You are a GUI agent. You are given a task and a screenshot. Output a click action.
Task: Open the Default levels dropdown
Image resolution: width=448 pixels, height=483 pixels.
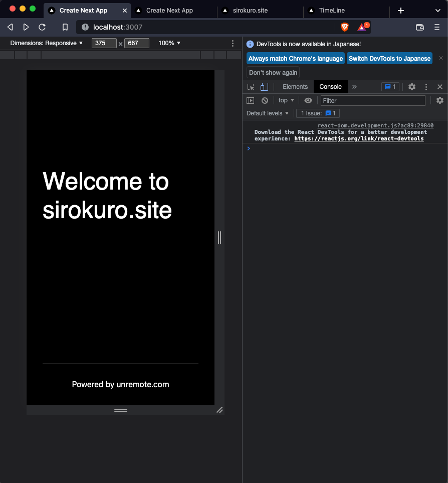click(268, 113)
